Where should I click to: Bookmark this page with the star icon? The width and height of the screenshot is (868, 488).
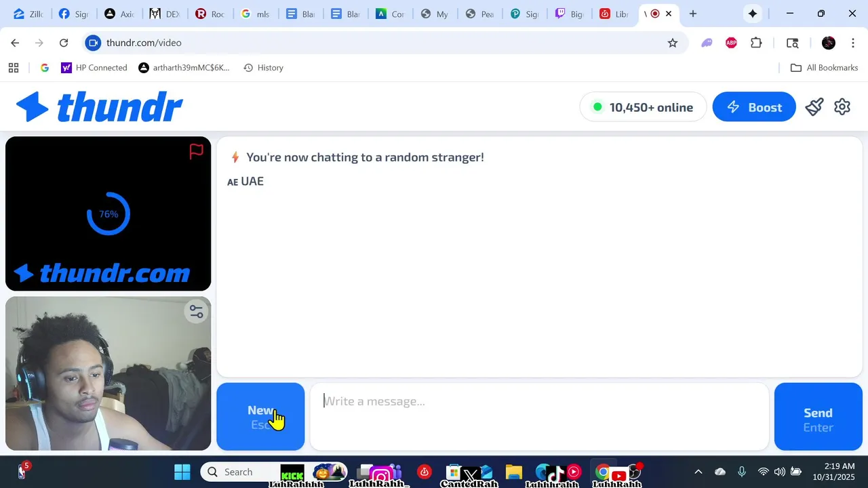[x=673, y=43]
